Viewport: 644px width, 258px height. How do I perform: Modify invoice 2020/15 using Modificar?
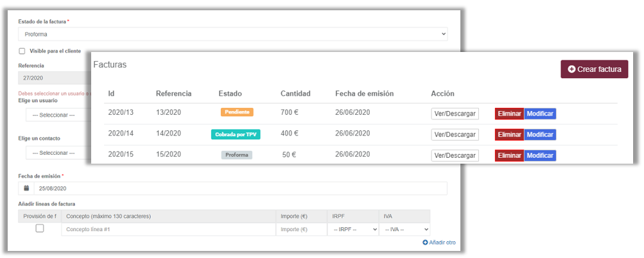(x=540, y=155)
